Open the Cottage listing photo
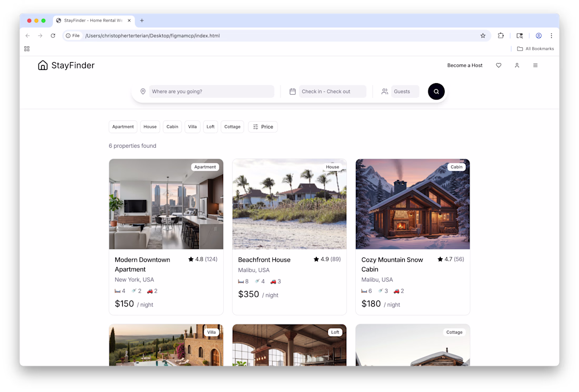579x392 pixels. (413, 345)
